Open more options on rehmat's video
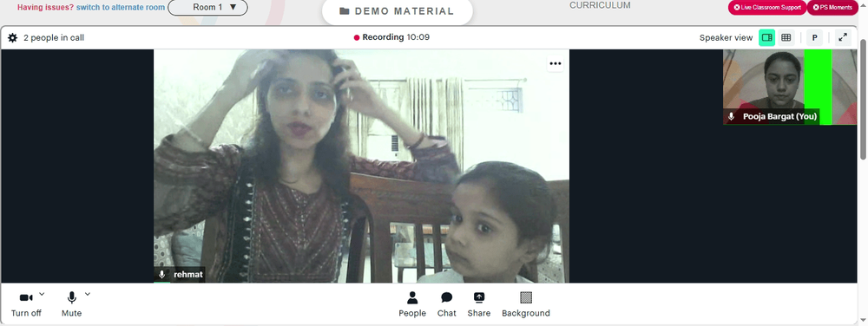The height and width of the screenshot is (326, 868). point(556,63)
